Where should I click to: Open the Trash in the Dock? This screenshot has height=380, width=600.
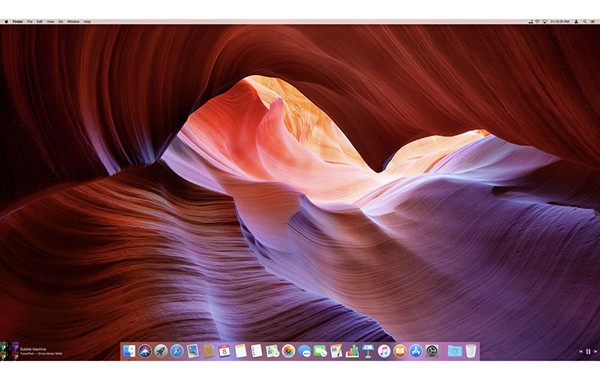[x=471, y=351]
